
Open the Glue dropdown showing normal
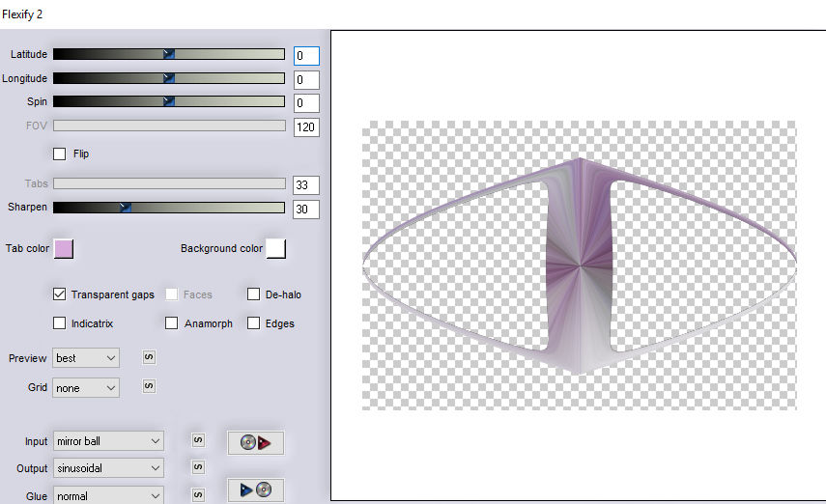pyautogui.click(x=108, y=495)
